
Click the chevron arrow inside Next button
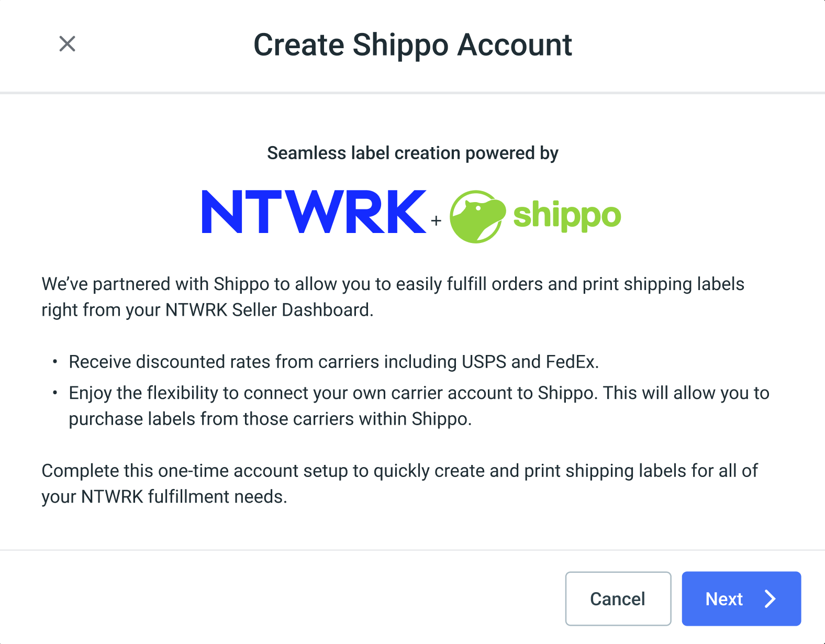(x=769, y=598)
